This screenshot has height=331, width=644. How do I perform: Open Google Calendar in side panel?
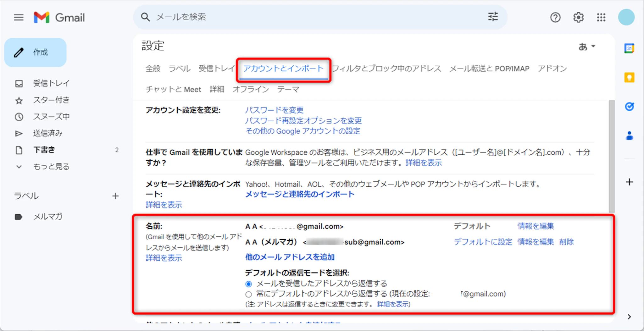629,48
